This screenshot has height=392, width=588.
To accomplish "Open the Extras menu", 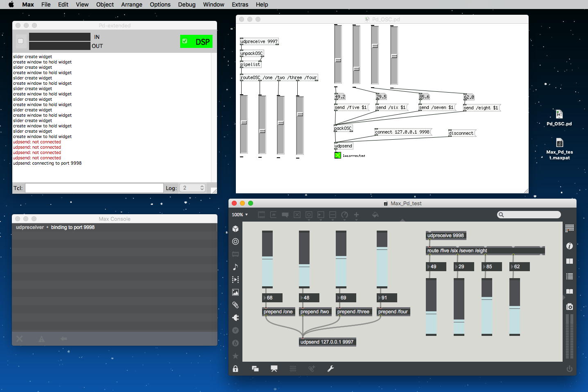I will tap(240, 5).
